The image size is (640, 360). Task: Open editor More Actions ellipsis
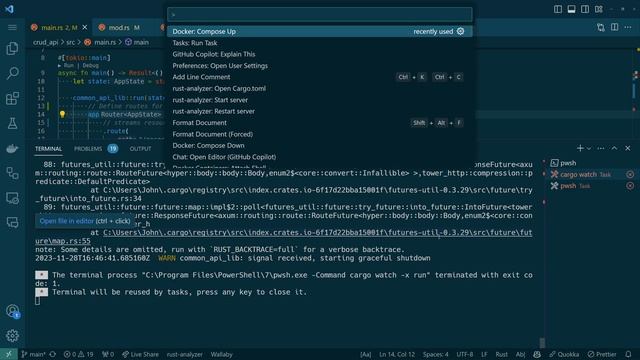point(628,27)
